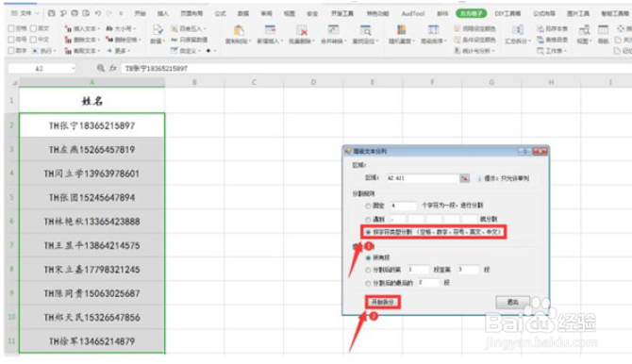Click the 视图 magnifier icon

(x=584, y=30)
